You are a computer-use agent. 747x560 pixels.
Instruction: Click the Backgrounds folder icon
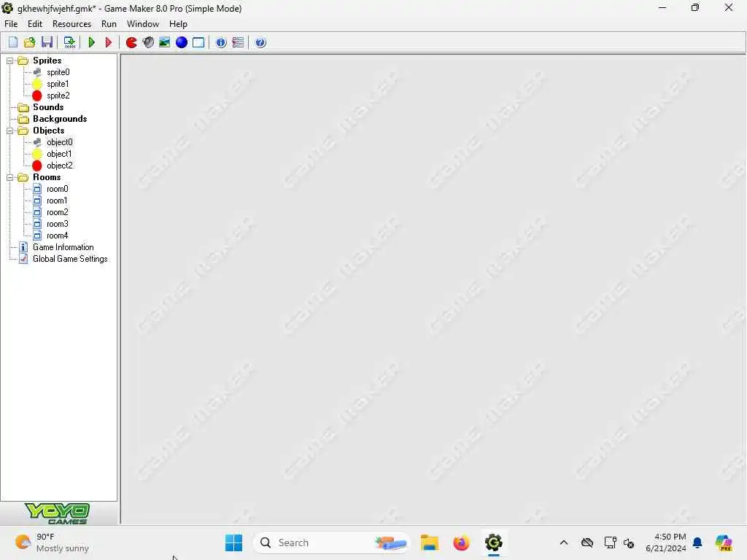tap(23, 119)
